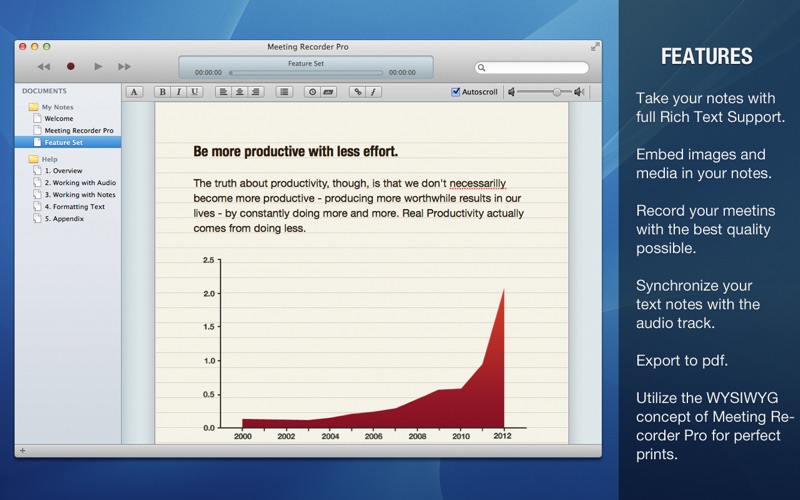Enter full screen with the arrows icon
800x500 pixels.
click(595, 47)
